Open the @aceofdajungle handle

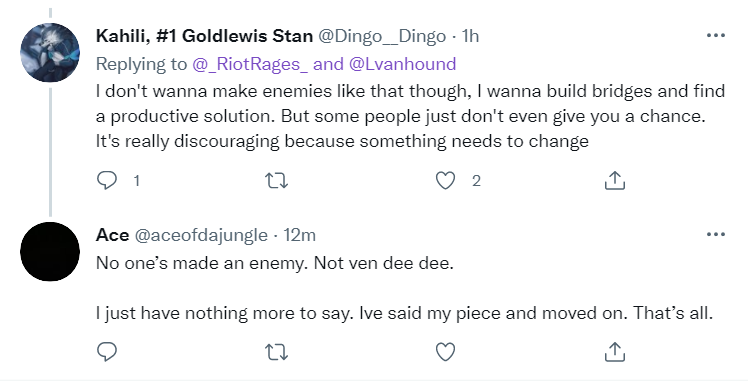pyautogui.click(x=201, y=235)
